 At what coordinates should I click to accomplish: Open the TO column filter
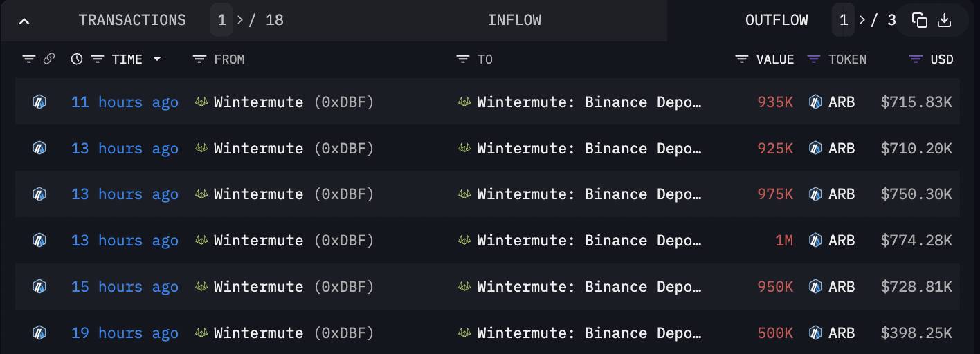[x=463, y=59]
